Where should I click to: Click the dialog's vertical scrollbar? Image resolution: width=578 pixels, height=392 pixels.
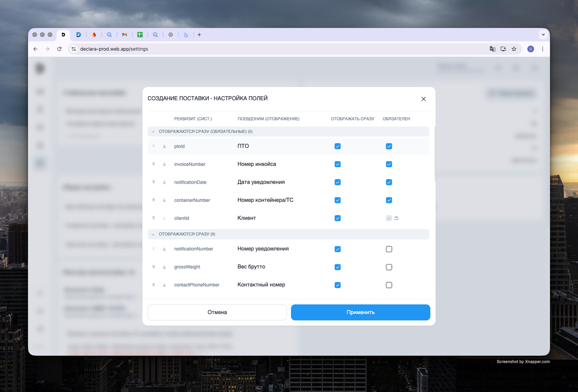pyautogui.click(x=435, y=153)
